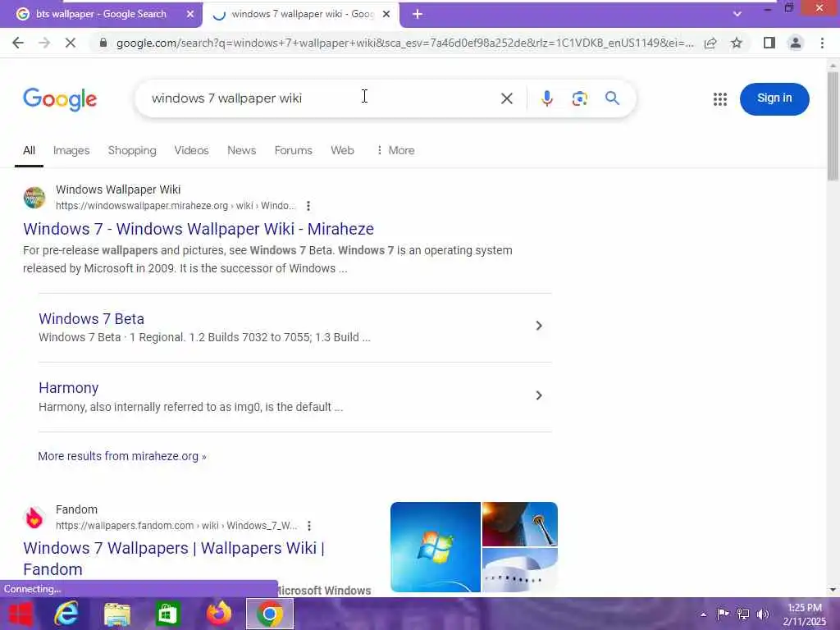
Task: Open the Chrome profile icon
Action: click(796, 43)
